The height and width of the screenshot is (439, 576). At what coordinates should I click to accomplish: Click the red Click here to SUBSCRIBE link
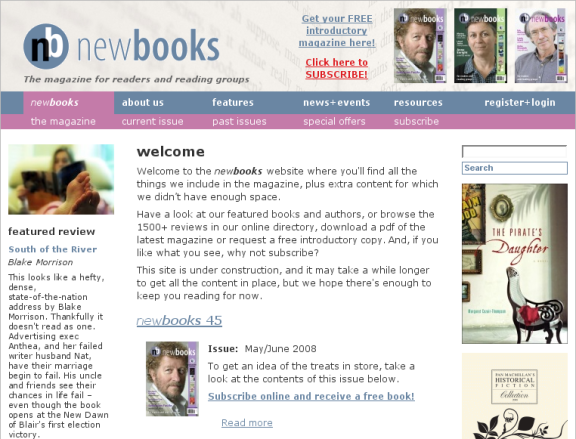pyautogui.click(x=336, y=68)
